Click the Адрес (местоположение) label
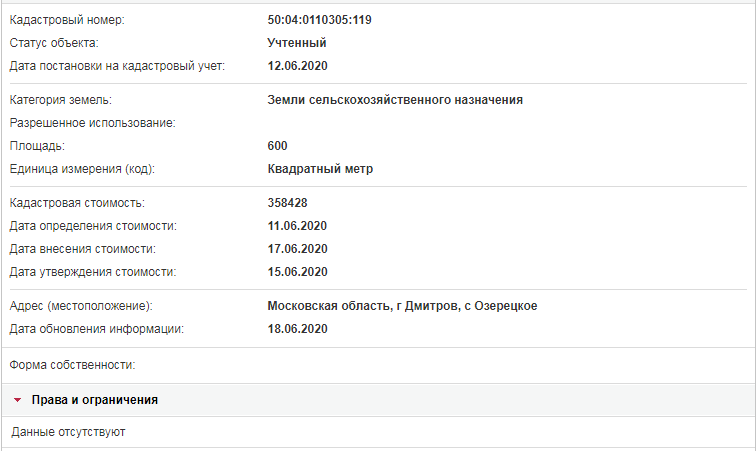756x451 pixels. click(x=81, y=306)
